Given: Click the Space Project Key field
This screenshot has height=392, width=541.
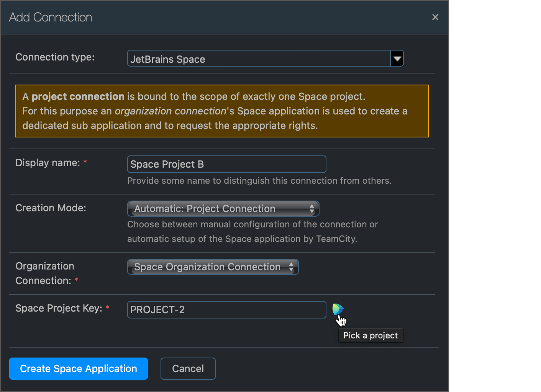Looking at the screenshot, I should click(x=226, y=310).
